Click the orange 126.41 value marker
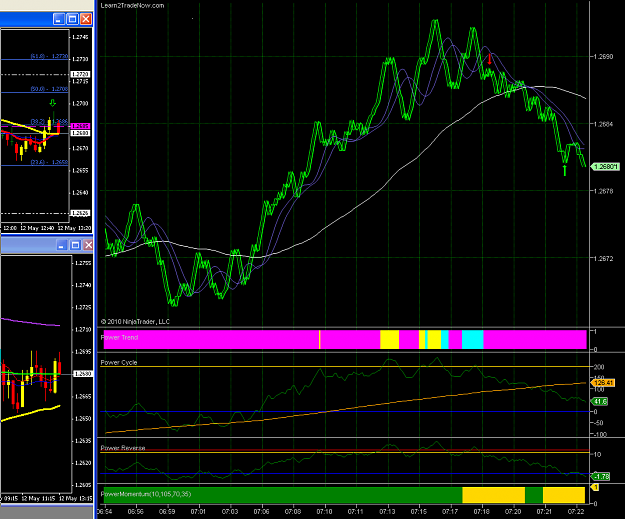This screenshot has width=625, height=519. point(604,383)
